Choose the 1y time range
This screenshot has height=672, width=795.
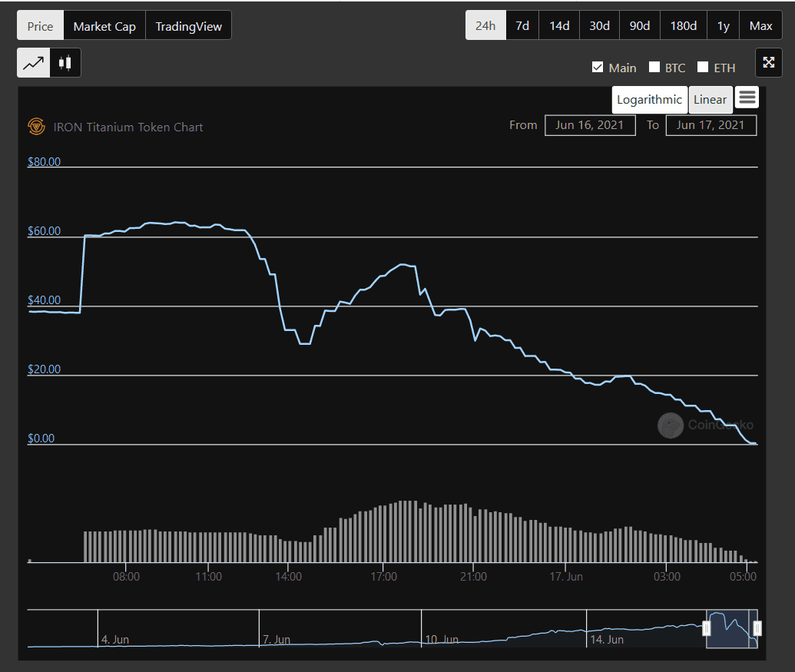(723, 26)
